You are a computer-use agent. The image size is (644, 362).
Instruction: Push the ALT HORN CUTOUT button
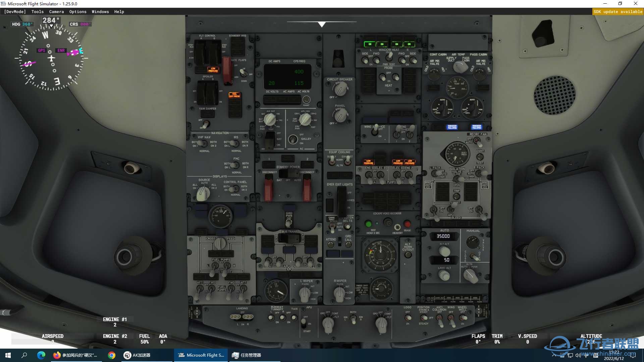(408, 255)
